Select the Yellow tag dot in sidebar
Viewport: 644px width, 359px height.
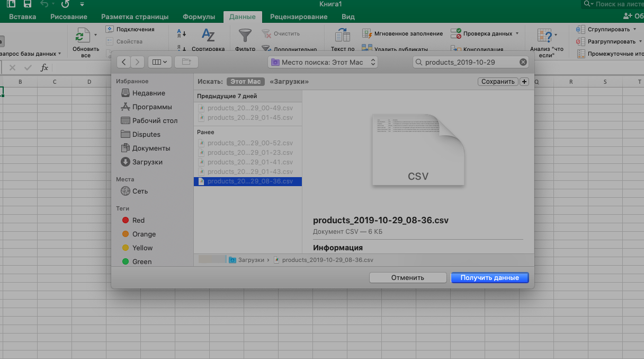point(126,248)
